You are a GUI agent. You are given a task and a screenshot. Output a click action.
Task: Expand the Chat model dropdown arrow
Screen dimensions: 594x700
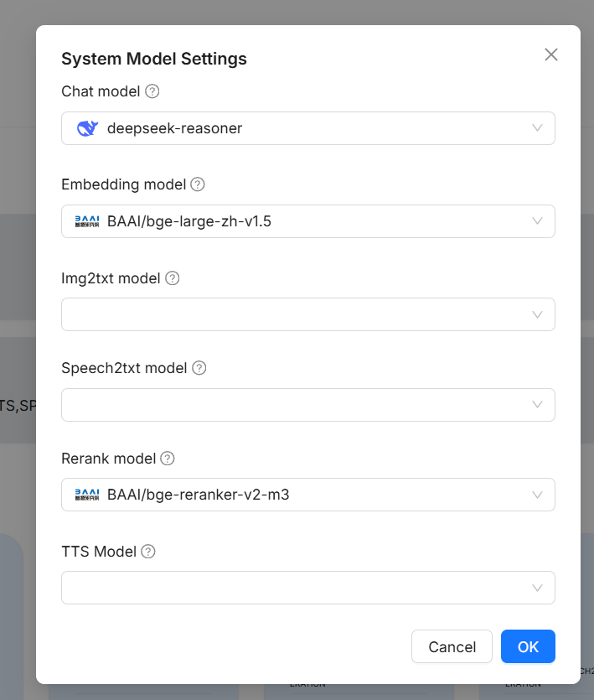click(x=538, y=128)
